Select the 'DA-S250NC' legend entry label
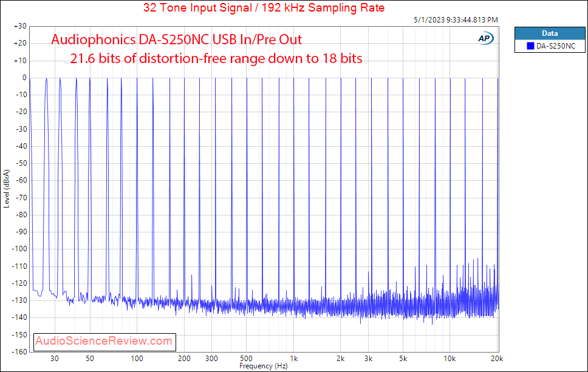Image resolution: width=588 pixels, height=372 pixels. click(x=556, y=46)
